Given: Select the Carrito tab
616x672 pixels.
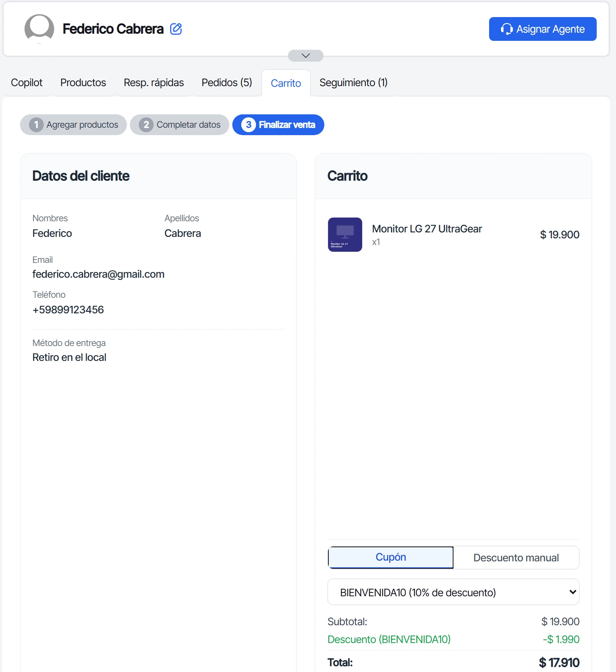Looking at the screenshot, I should 286,83.
